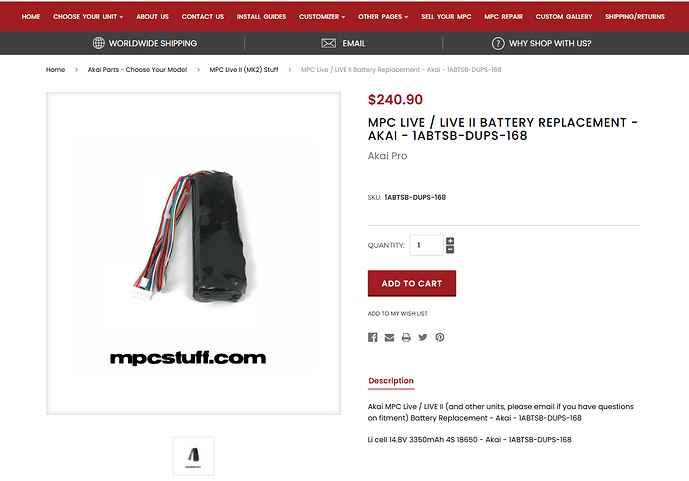Expand the Other Pages dropdown
The width and height of the screenshot is (689, 481).
coord(383,16)
